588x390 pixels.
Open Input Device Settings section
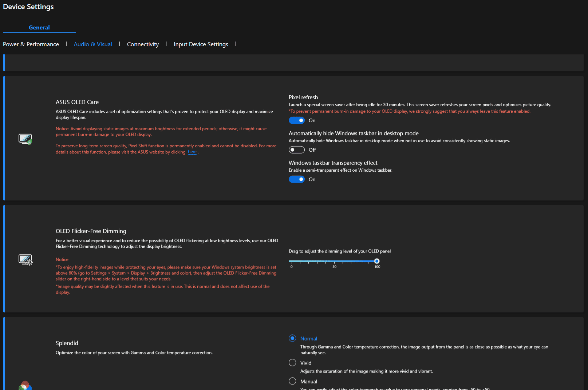pos(201,44)
